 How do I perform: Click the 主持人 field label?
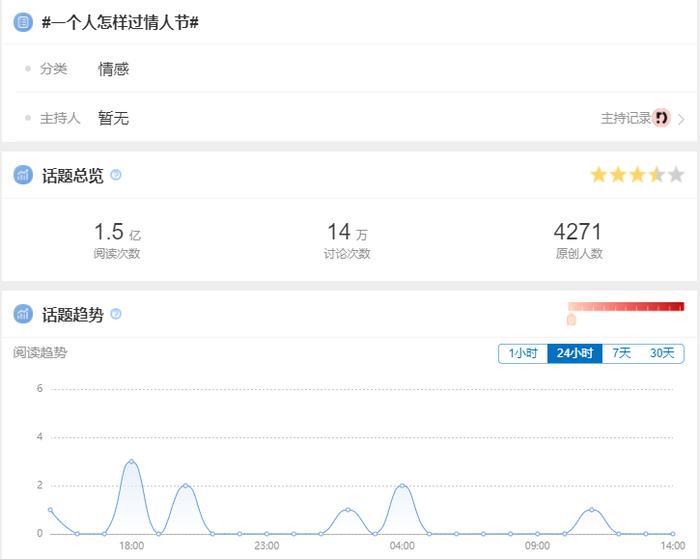60,118
